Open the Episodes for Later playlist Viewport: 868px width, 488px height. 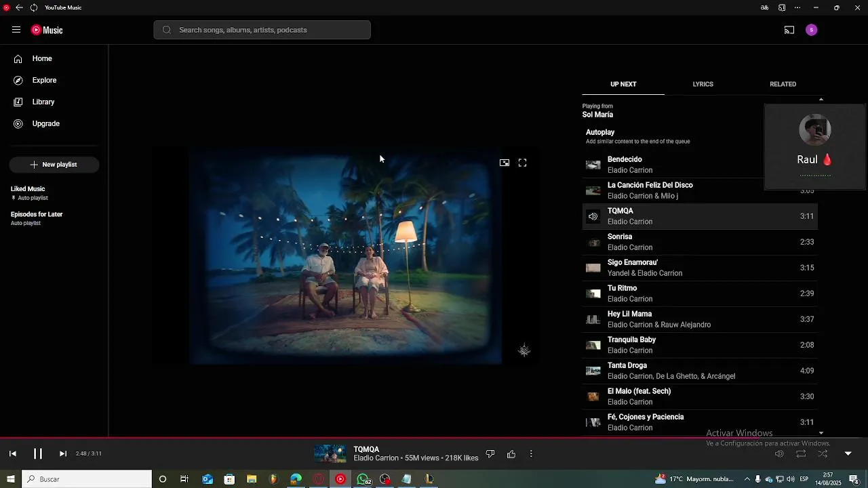pyautogui.click(x=54, y=218)
